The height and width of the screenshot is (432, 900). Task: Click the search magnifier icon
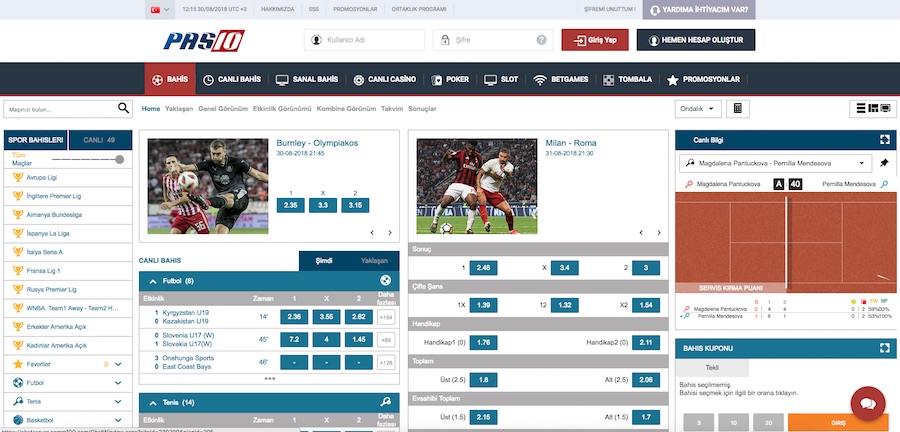pos(124,108)
